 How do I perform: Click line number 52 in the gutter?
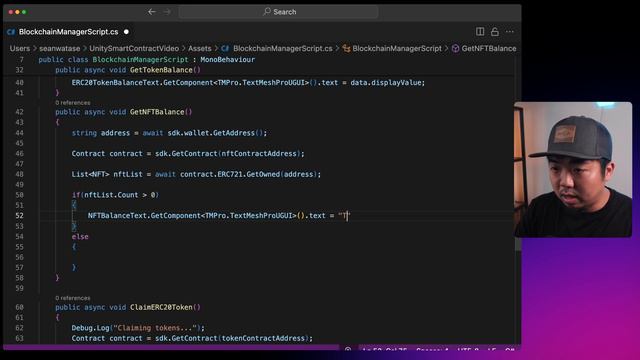[x=19, y=216]
